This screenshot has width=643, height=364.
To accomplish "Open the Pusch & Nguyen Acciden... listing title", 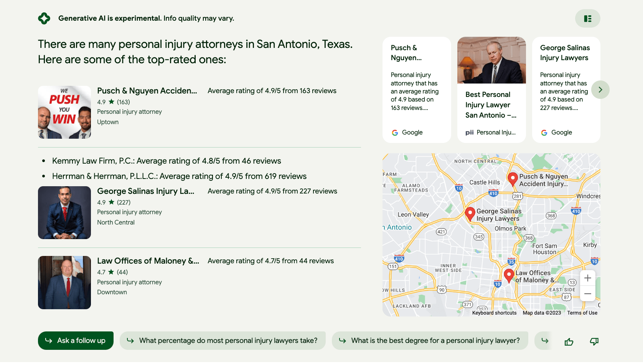I will (147, 91).
